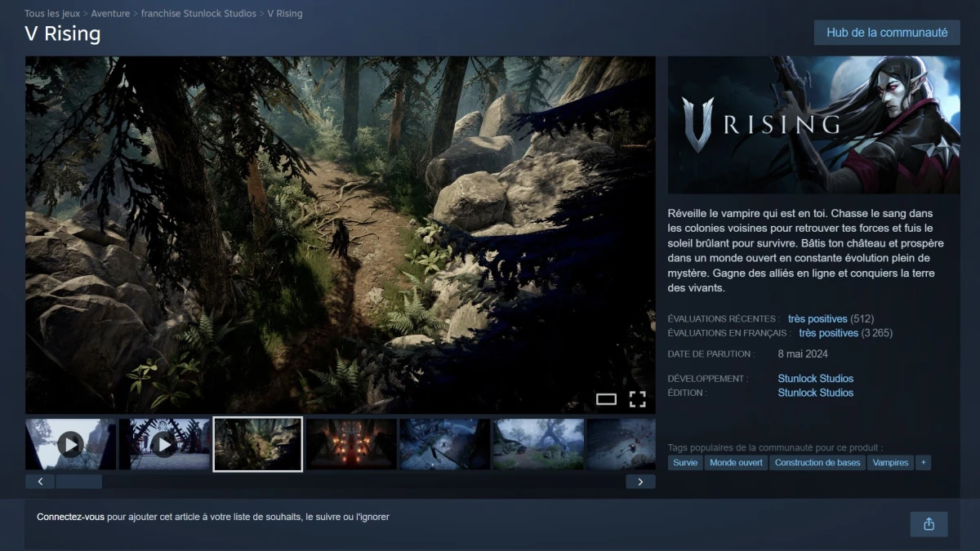
Task: Click the share icon button
Action: 929,524
